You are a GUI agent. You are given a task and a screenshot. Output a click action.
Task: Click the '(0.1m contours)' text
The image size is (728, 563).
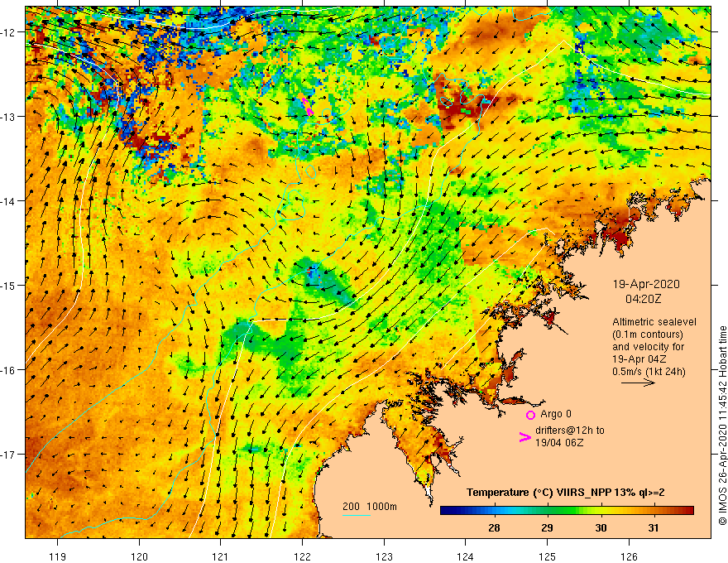click(x=648, y=334)
